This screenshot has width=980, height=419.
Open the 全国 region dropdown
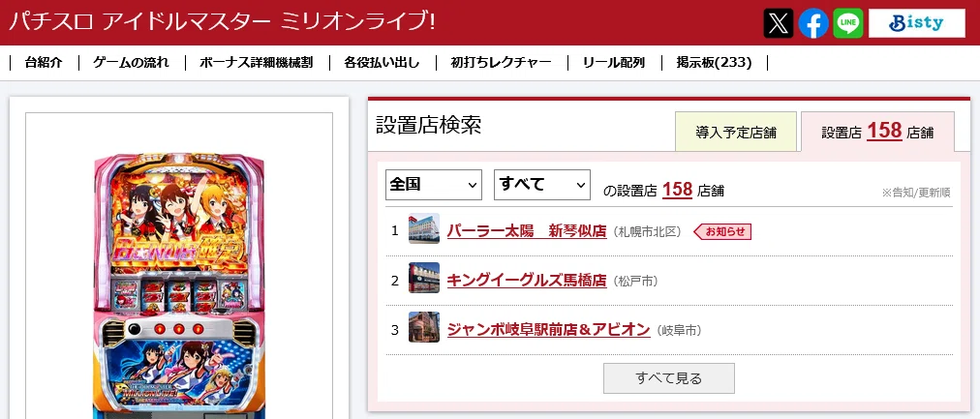[x=434, y=185]
